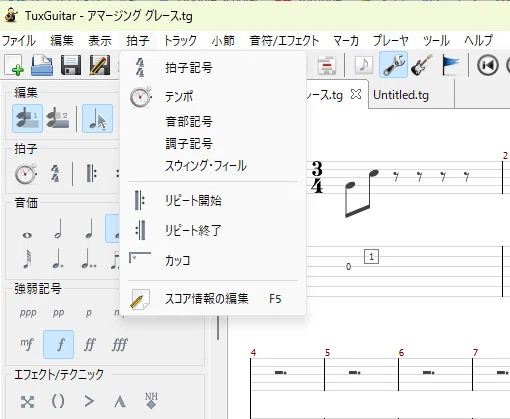
Task: Toggle the note cursor selection mode icon
Action: pos(97,118)
